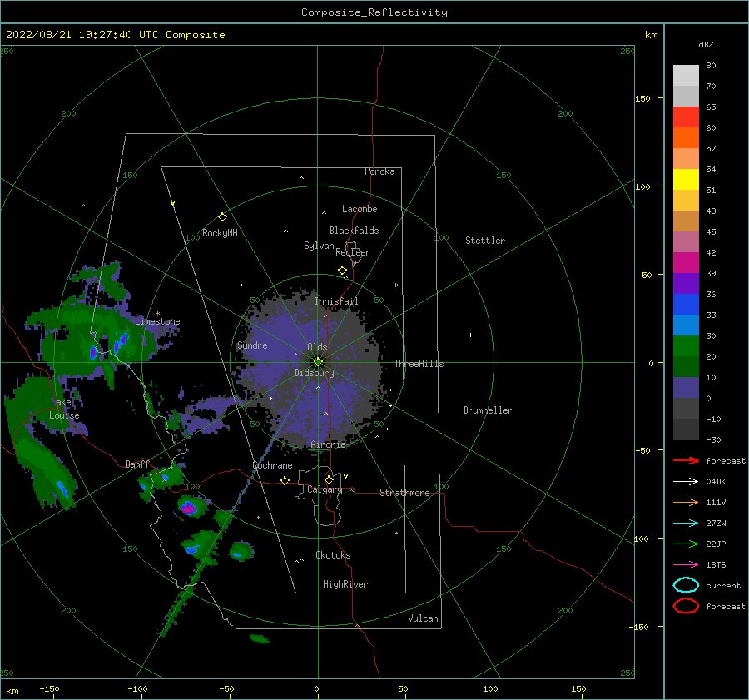Screen dimensions: 749x700
Task: Pick the green 22JP arrow icon
Action: [686, 544]
